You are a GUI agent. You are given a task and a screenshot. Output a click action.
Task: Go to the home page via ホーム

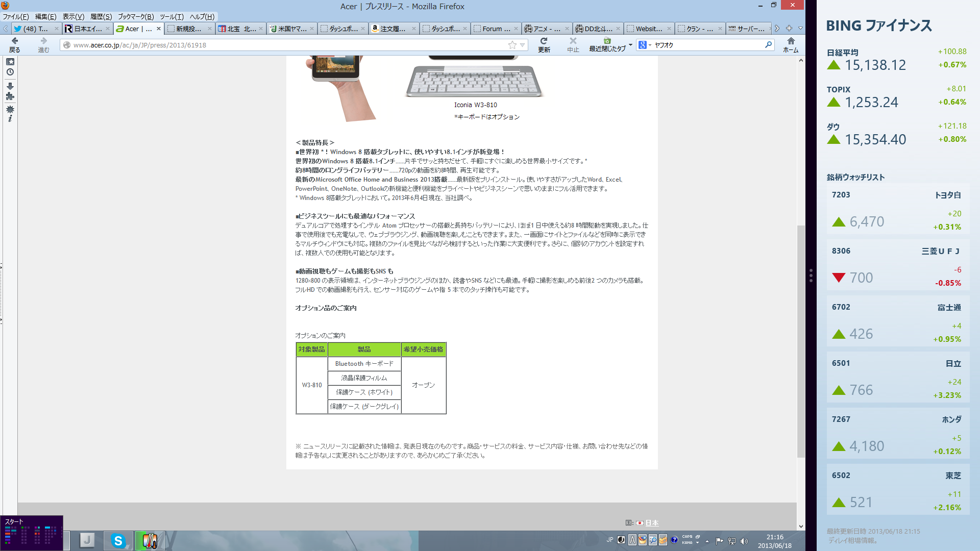791,45
